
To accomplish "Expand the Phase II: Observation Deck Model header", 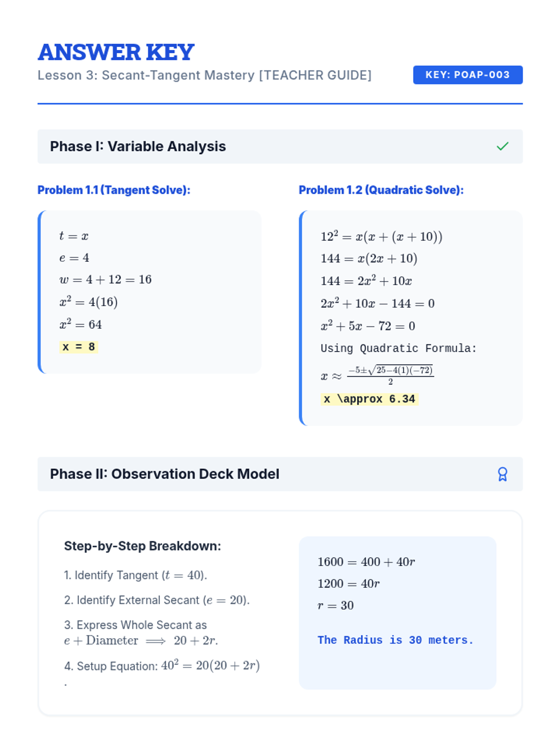I will click(x=164, y=474).
